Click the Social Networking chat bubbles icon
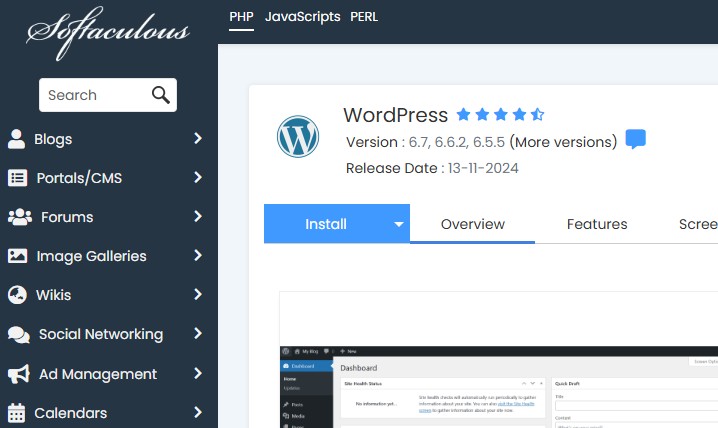This screenshot has height=428, width=718. pos(18,335)
